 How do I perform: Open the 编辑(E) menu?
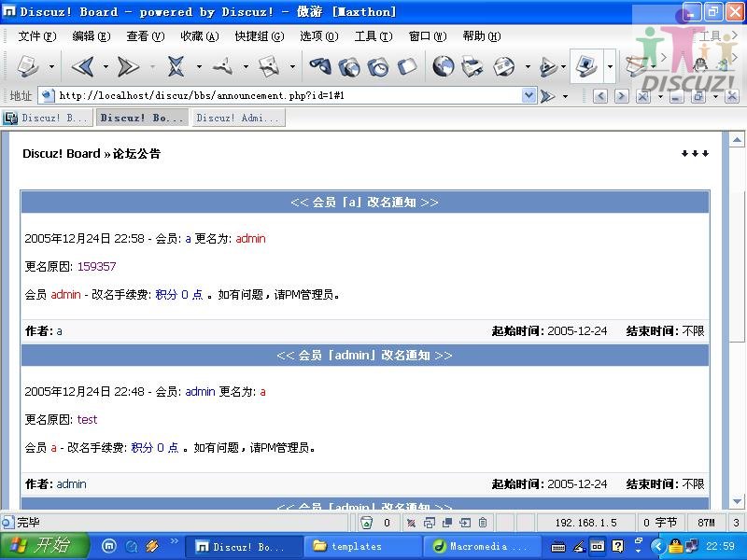[91, 36]
